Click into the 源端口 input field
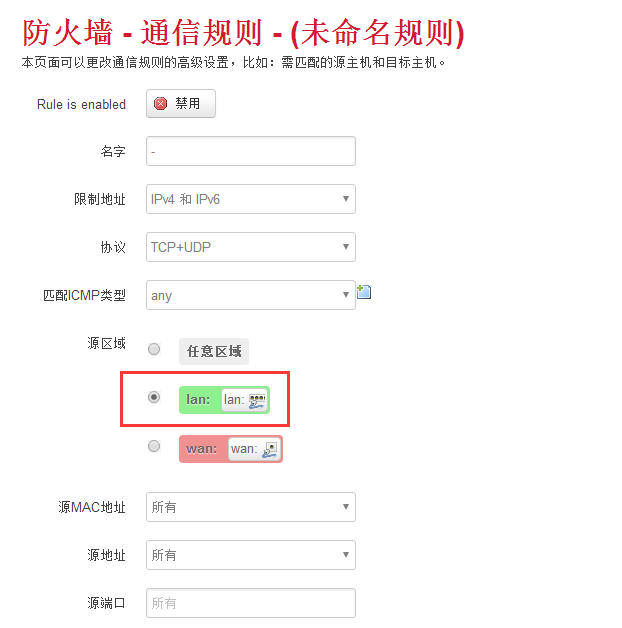Image resolution: width=622 pixels, height=628 pixels. click(x=250, y=603)
